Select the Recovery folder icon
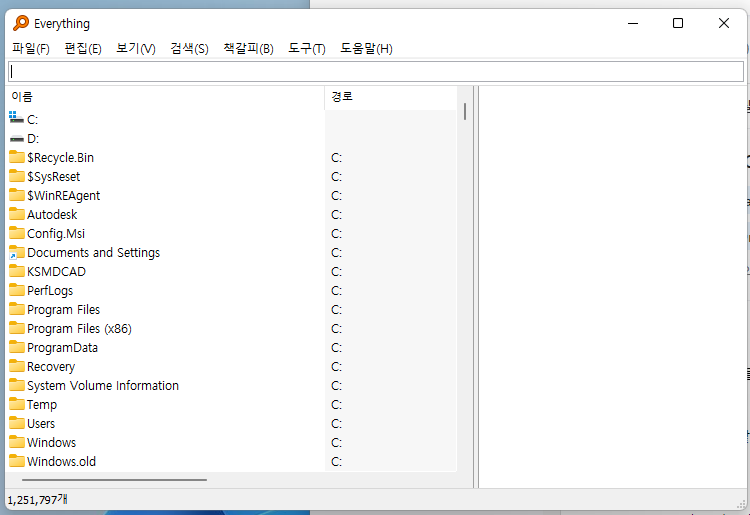750x515 pixels. coord(17,366)
